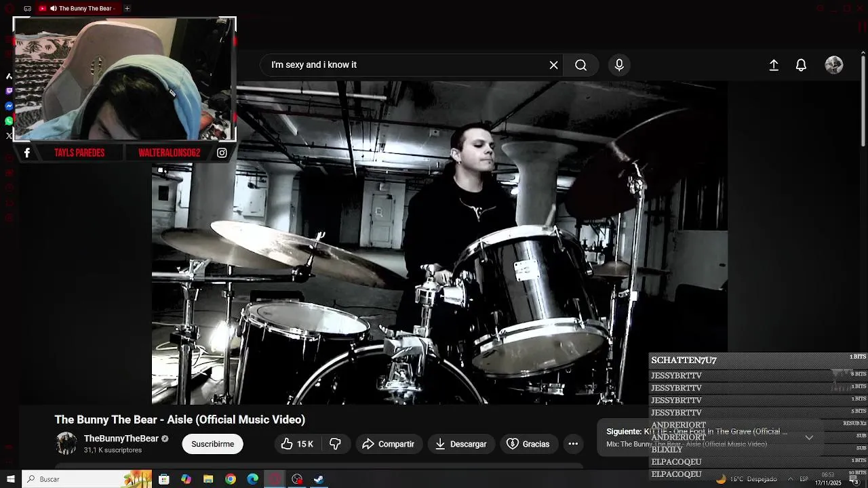
Task: Open X in browser sidebar
Action: (9, 136)
